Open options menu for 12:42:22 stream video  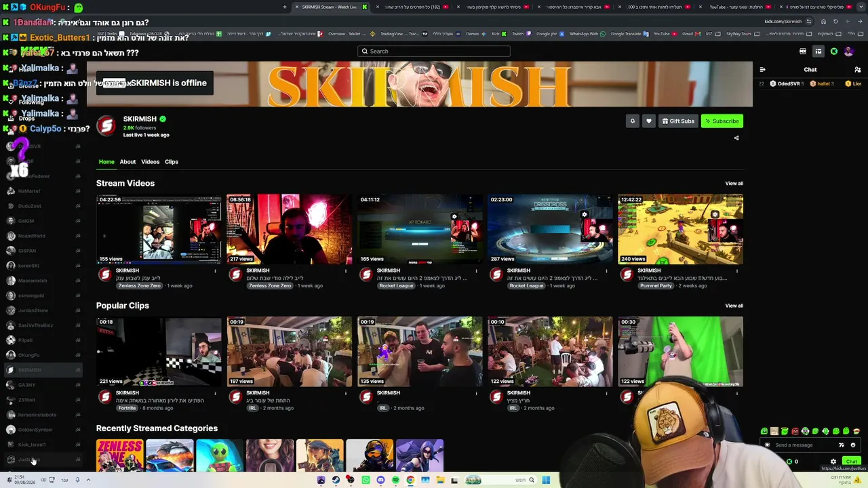[x=737, y=271]
